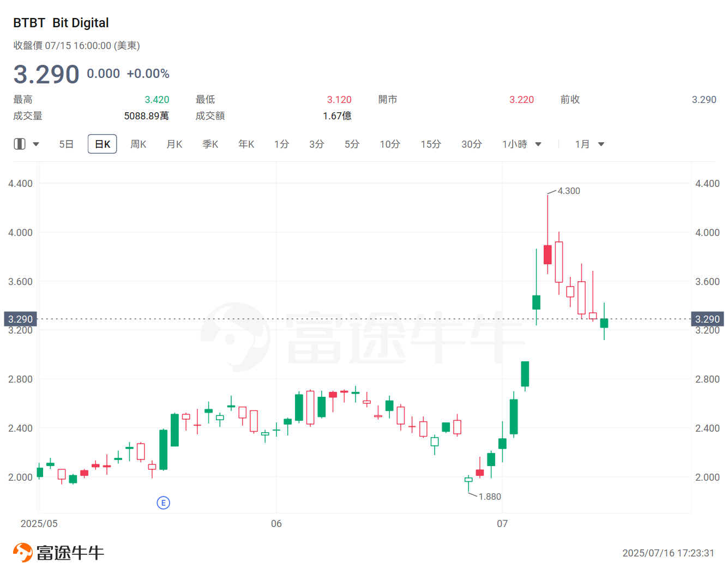Expand the chart layout dropdown arrow

pos(36,144)
